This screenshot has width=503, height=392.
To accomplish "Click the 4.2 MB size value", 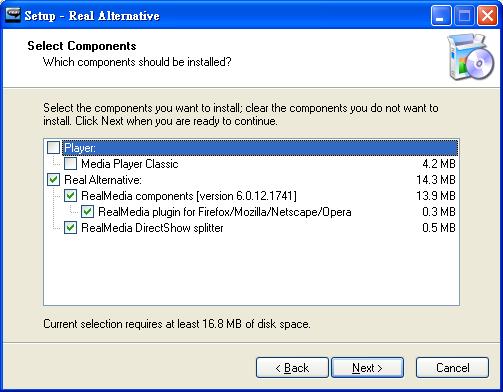I will [439, 164].
